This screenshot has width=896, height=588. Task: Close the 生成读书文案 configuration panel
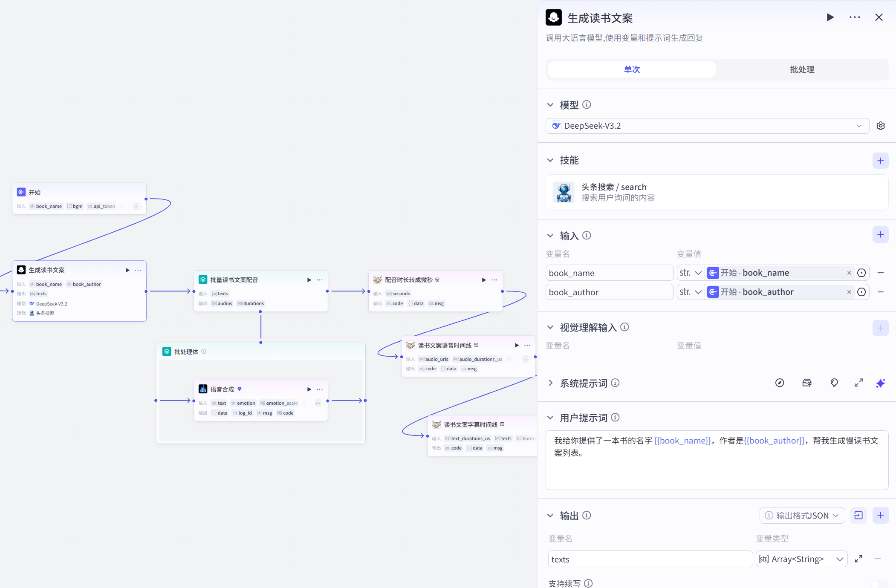pos(879,17)
